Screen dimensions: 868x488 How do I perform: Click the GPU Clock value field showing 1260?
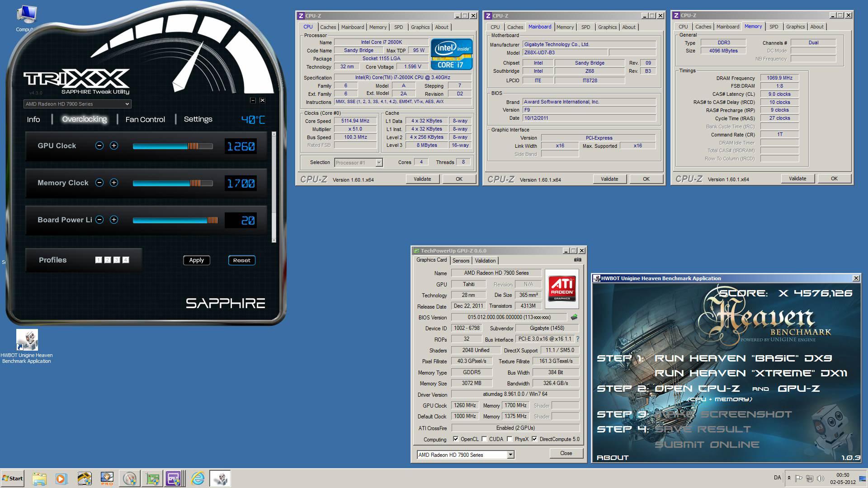241,146
